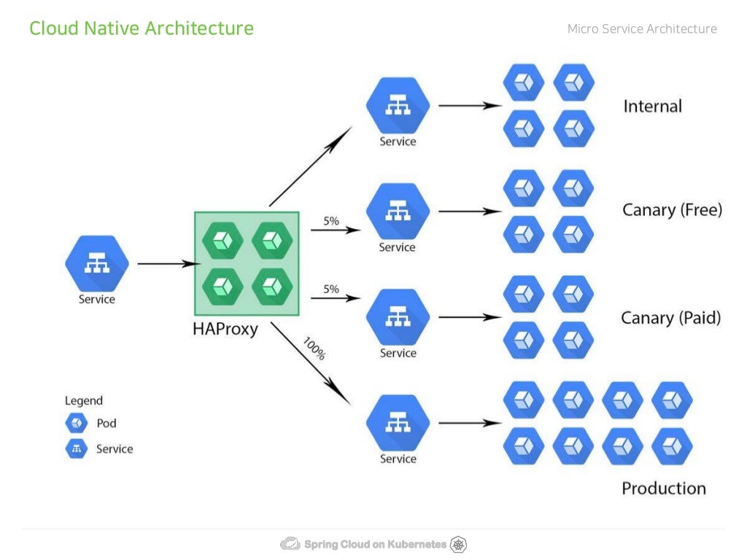Click the Kubernetes wheel logo in footer

pyautogui.click(x=458, y=544)
